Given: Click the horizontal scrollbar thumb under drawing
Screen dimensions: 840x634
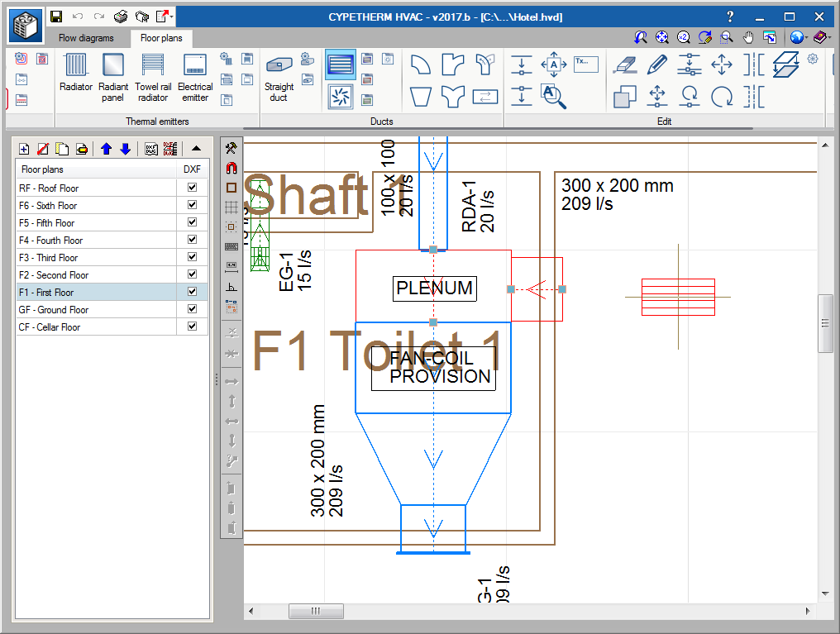Looking at the screenshot, I should 315,611.
